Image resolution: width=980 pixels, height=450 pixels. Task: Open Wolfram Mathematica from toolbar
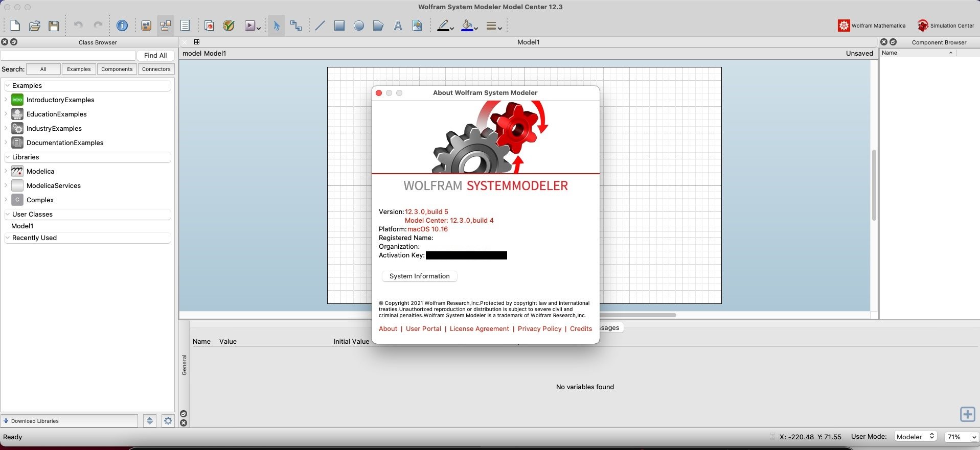872,26
